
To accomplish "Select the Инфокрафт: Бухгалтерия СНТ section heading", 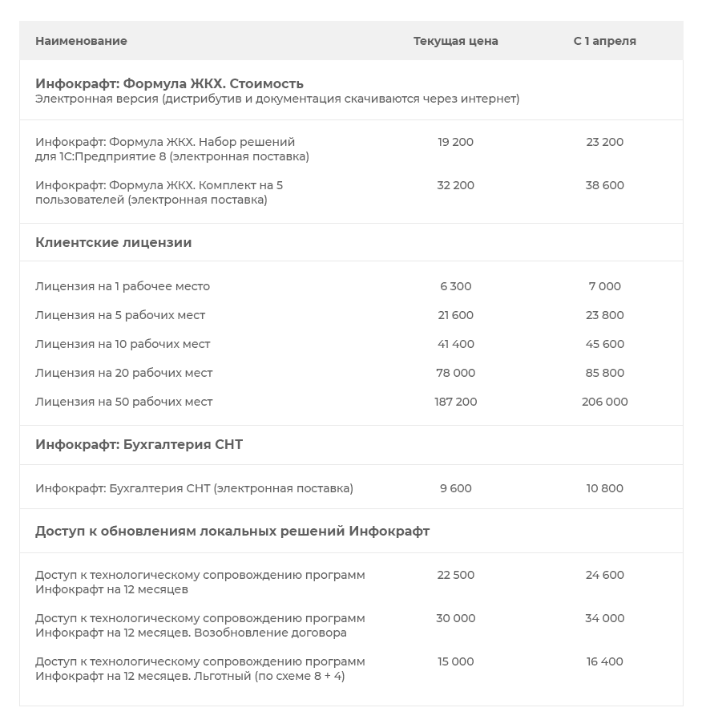I will [x=139, y=444].
